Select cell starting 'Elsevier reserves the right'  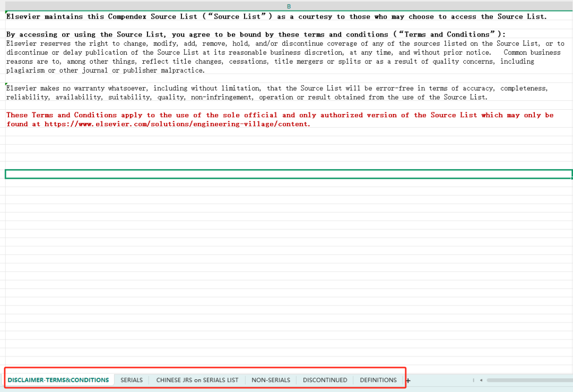[289, 57]
